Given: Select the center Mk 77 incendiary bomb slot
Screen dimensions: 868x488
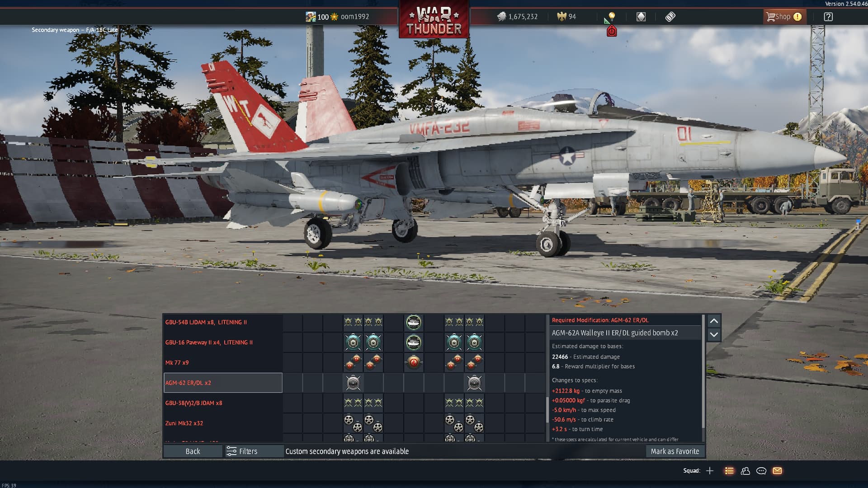Looking at the screenshot, I should (413, 362).
